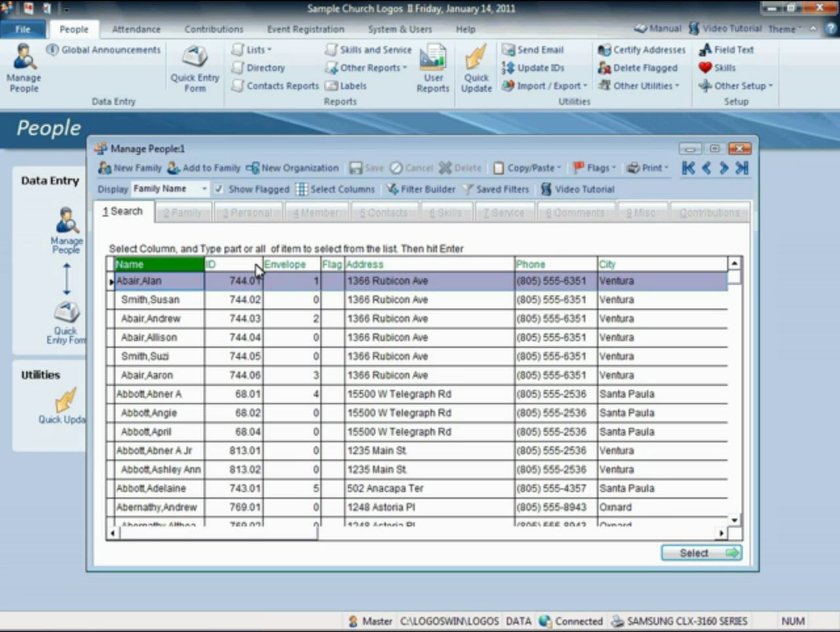Click SAMSUNG CLX-3160 SERIES printer status
This screenshot has height=632, width=840.
pyautogui.click(x=680, y=621)
